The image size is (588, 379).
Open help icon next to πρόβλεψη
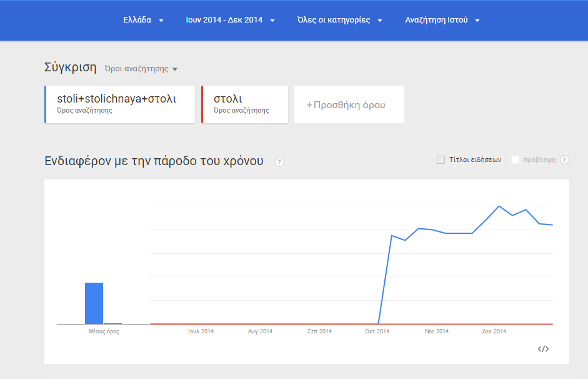564,160
